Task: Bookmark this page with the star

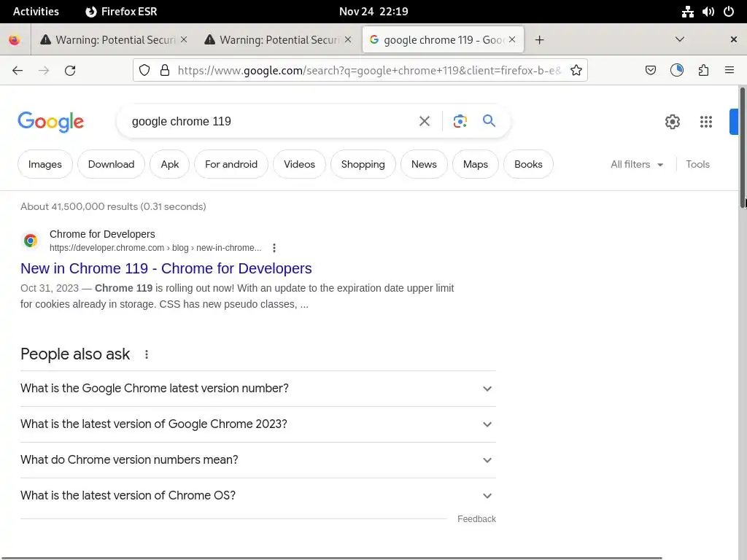Action: (x=576, y=71)
